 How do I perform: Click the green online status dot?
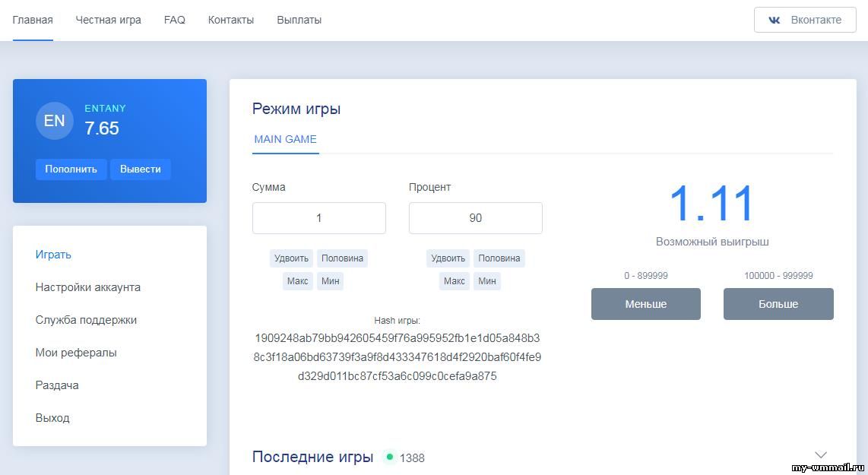[x=390, y=458]
